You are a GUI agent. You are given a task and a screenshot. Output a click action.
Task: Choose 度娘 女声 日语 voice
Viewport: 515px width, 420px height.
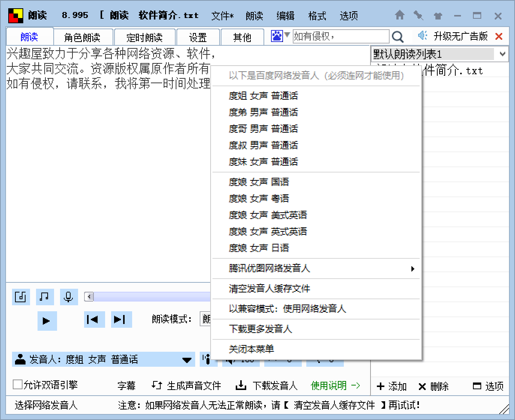pyautogui.click(x=316, y=248)
